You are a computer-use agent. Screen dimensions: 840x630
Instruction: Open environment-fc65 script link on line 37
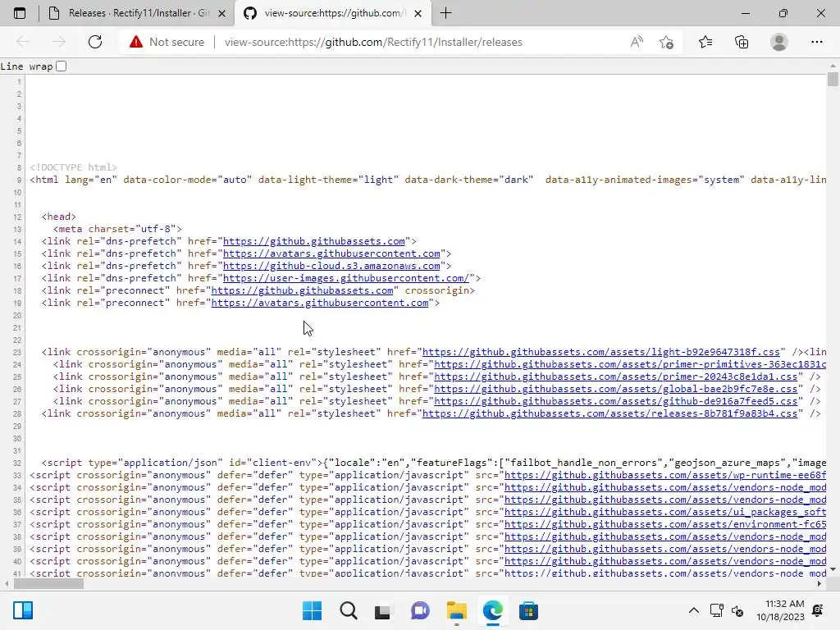pyautogui.click(x=664, y=524)
